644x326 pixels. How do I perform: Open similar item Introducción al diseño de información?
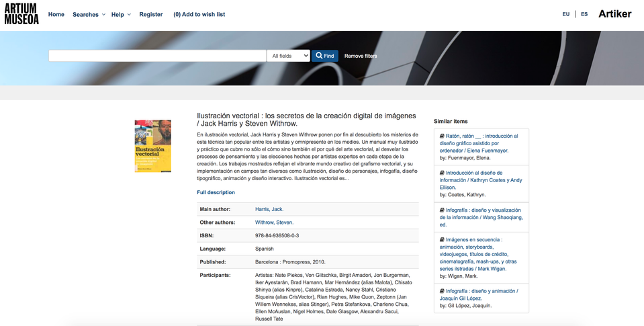[x=481, y=180]
